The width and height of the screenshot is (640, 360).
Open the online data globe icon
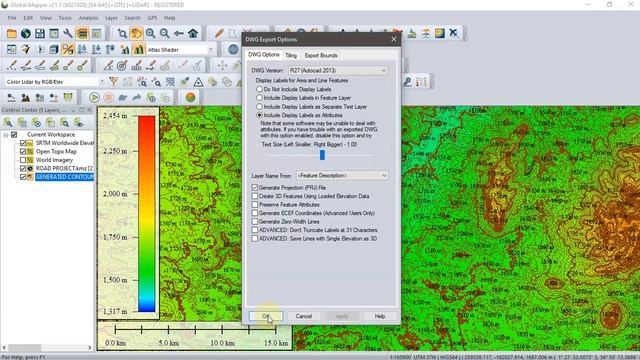(x=26, y=33)
